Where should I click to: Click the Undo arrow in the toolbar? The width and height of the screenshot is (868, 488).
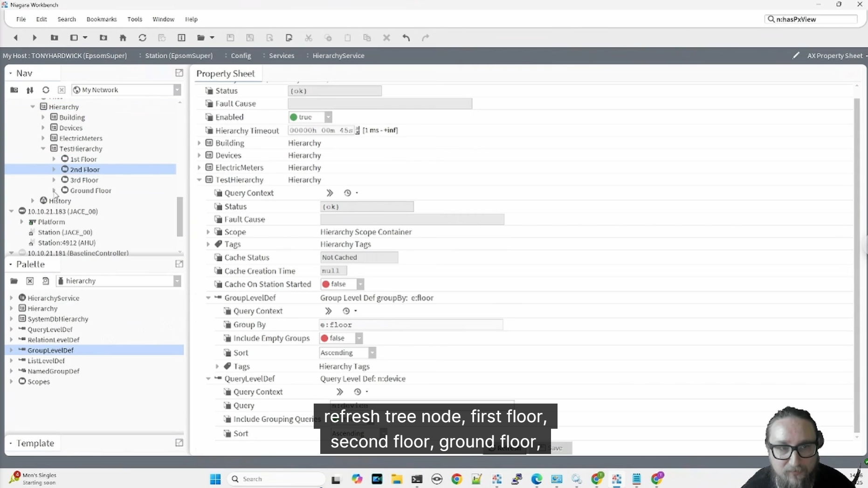click(406, 38)
